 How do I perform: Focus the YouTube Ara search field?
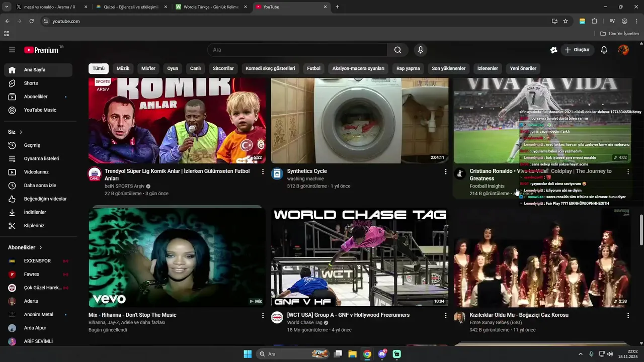click(297, 50)
